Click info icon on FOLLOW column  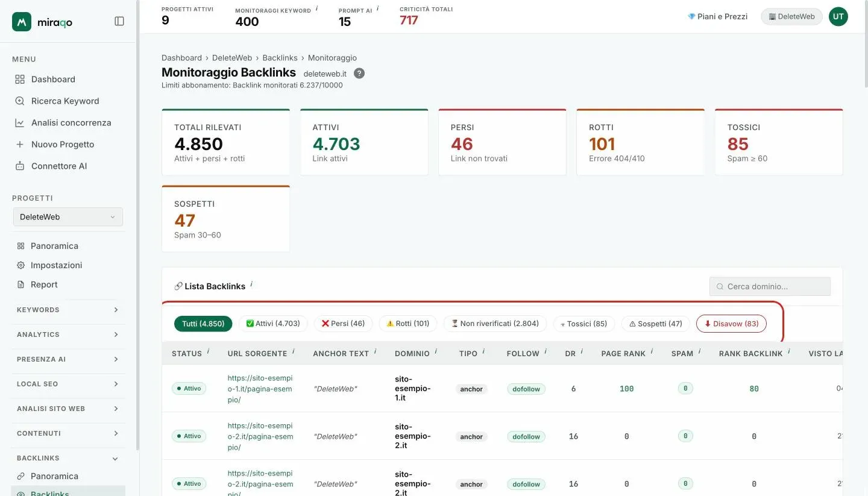(546, 351)
